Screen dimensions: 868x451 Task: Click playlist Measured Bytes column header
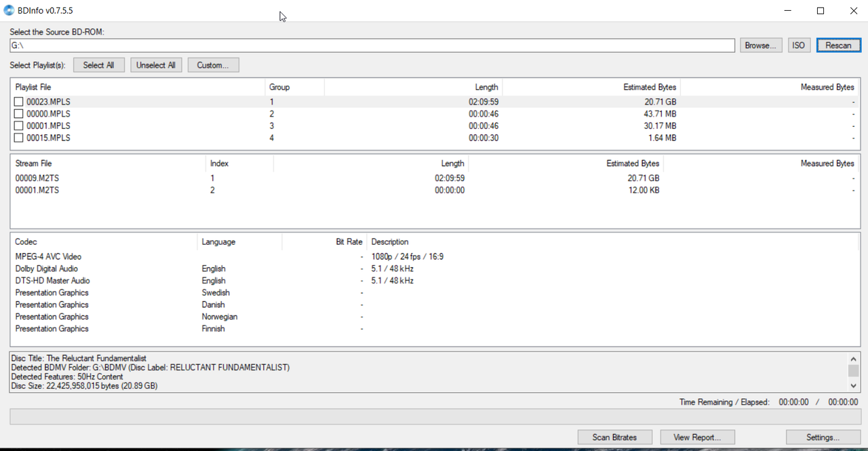(x=770, y=87)
